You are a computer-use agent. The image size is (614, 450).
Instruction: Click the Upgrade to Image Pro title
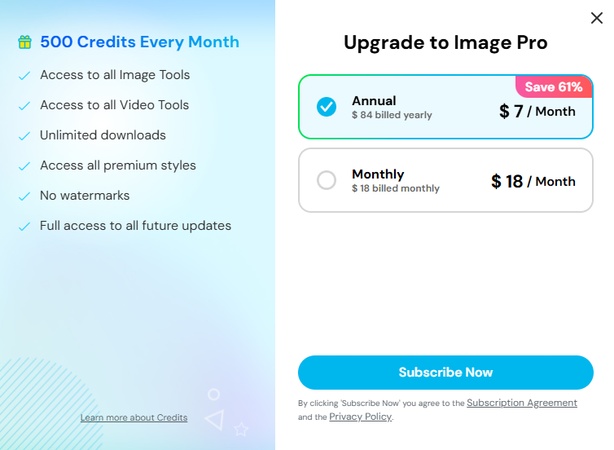pos(445,42)
